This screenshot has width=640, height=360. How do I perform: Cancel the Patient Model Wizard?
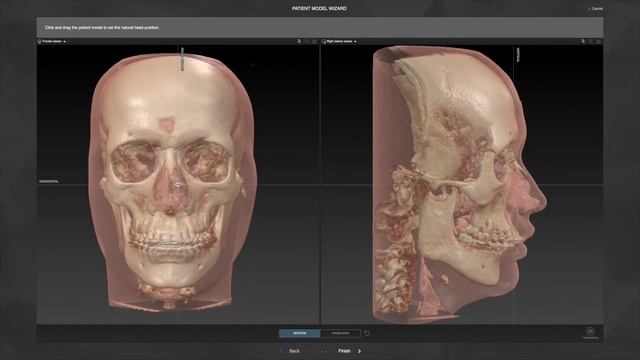tap(596, 9)
